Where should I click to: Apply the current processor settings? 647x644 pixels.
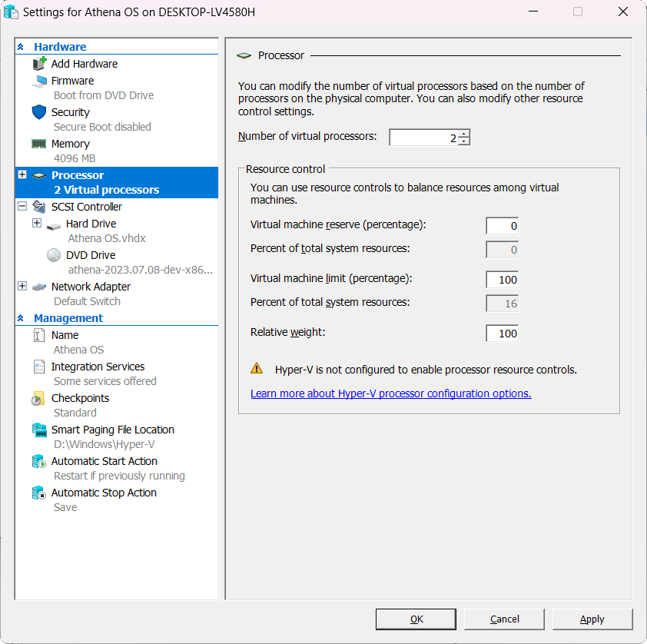(592, 619)
